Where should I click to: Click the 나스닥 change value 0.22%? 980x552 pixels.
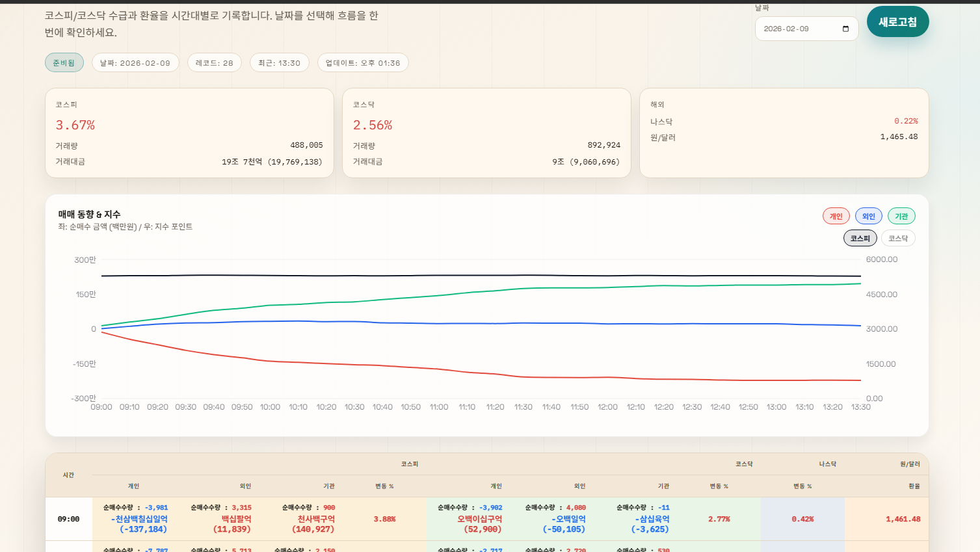click(906, 121)
